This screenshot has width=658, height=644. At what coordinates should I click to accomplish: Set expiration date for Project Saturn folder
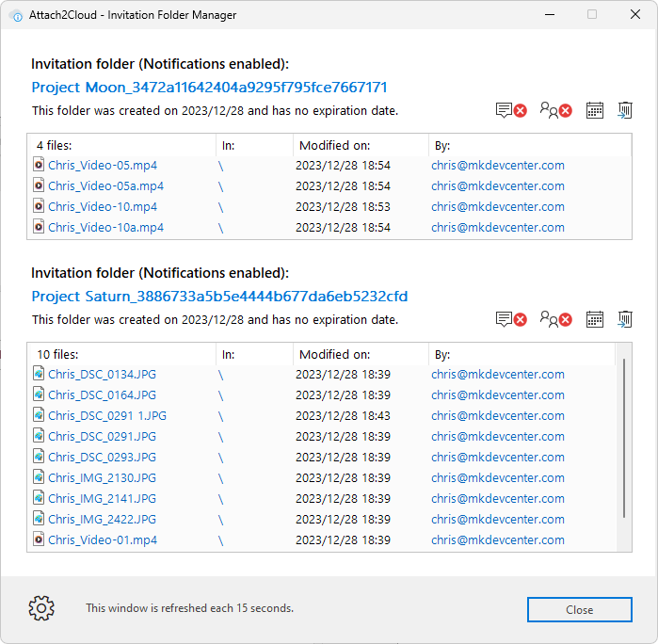595,319
